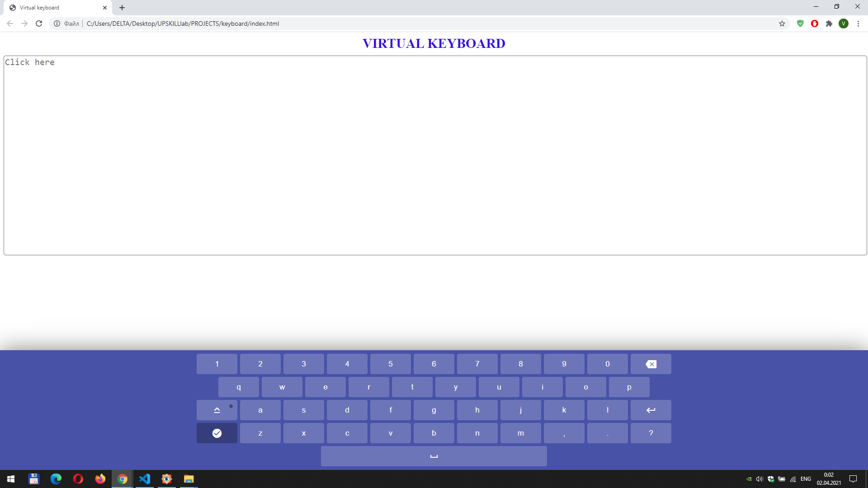Tap the comma key
This screenshot has height=488, width=868.
pos(564,433)
